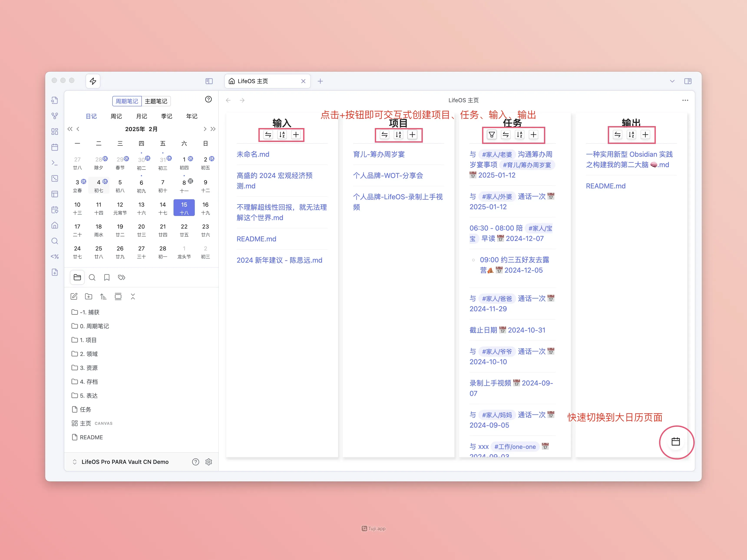Select February 20 in calendar
The width and height of the screenshot is (747, 560).
click(141, 230)
